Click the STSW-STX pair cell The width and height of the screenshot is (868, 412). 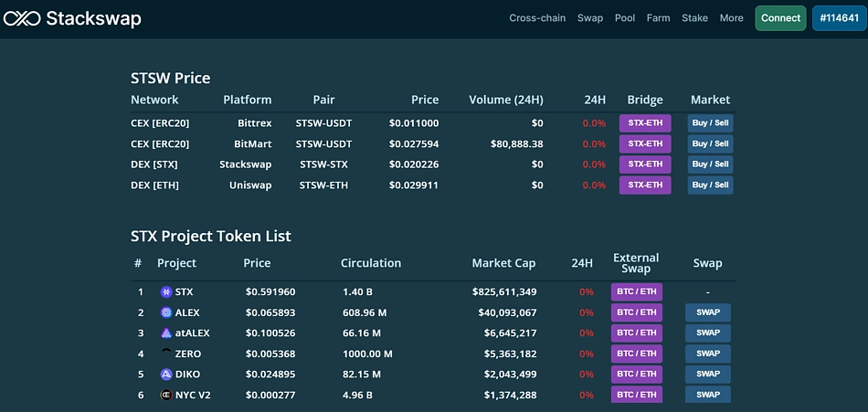[x=323, y=164]
